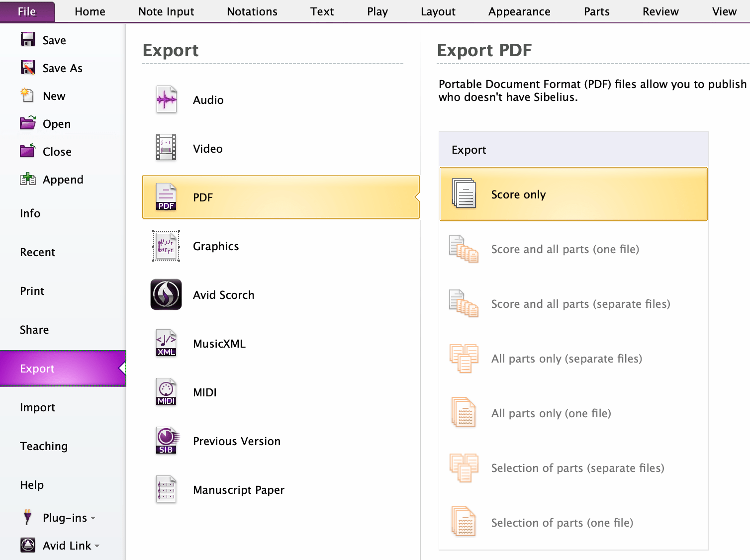Image resolution: width=750 pixels, height=560 pixels.
Task: Click the MIDI file icon
Action: click(x=166, y=392)
